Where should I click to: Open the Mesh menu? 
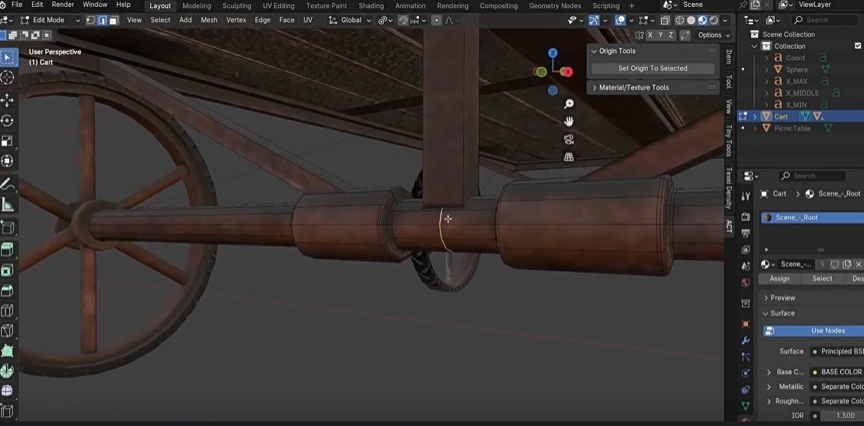pos(209,20)
